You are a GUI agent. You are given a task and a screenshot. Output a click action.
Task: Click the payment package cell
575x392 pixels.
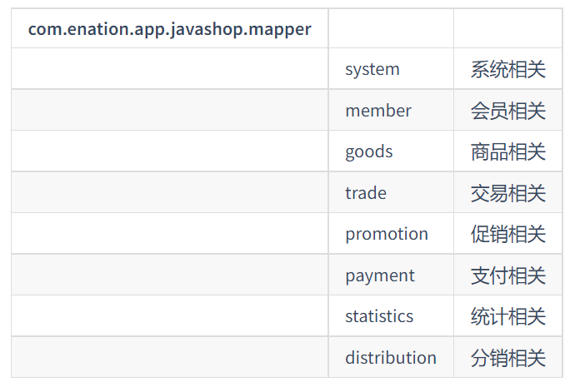[391, 275]
